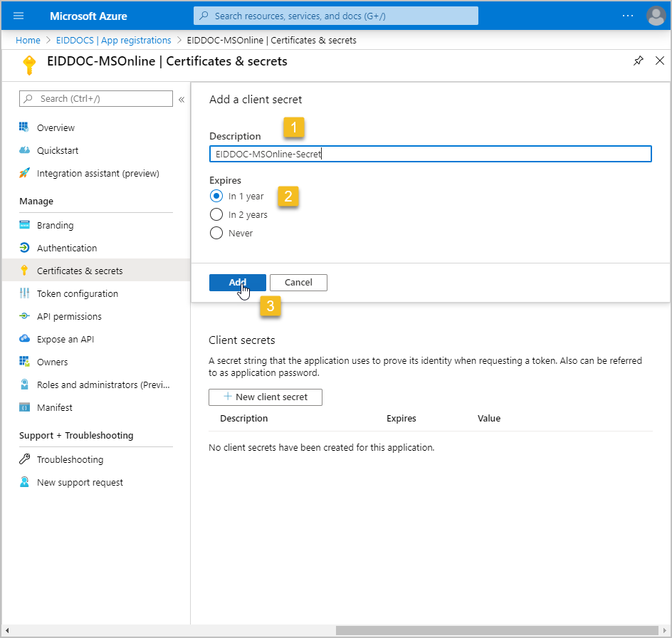Image resolution: width=672 pixels, height=638 pixels.
Task: Open the Authentication menu item
Action: point(67,248)
